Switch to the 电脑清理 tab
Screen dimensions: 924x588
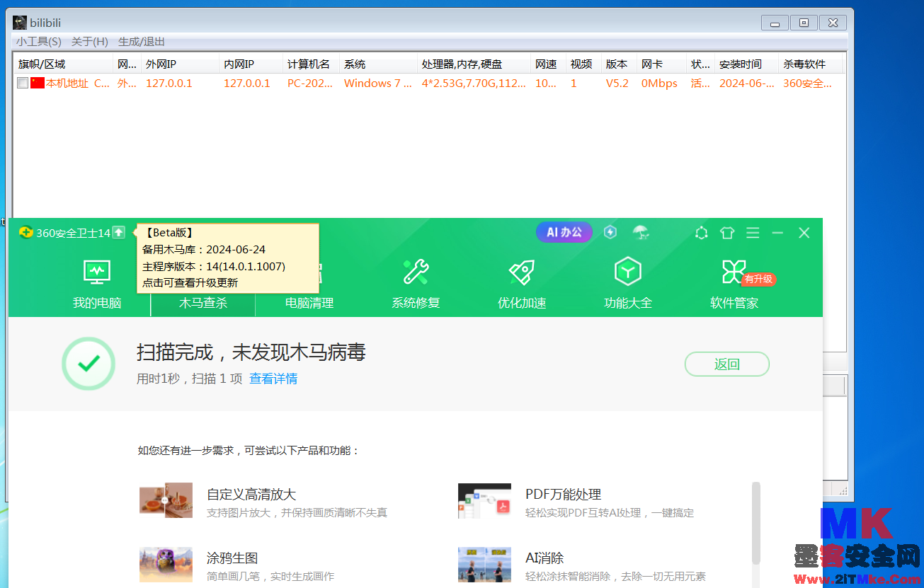click(309, 303)
